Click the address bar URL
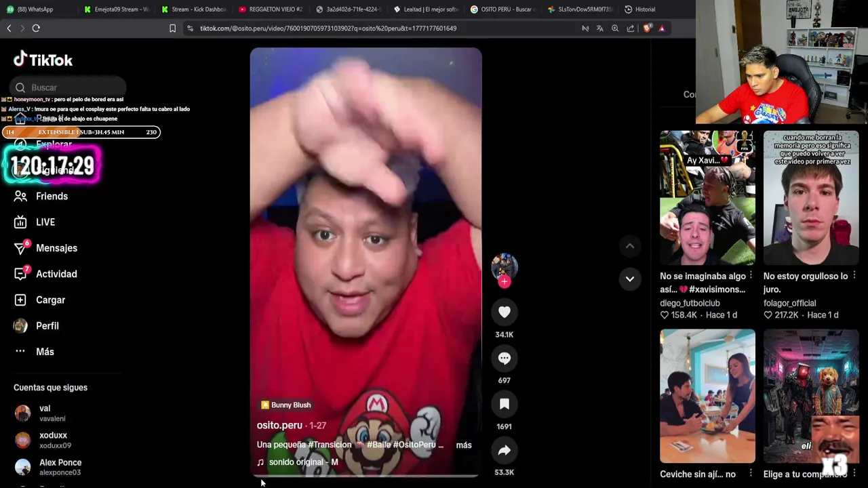This screenshot has width=868, height=488. click(x=328, y=28)
